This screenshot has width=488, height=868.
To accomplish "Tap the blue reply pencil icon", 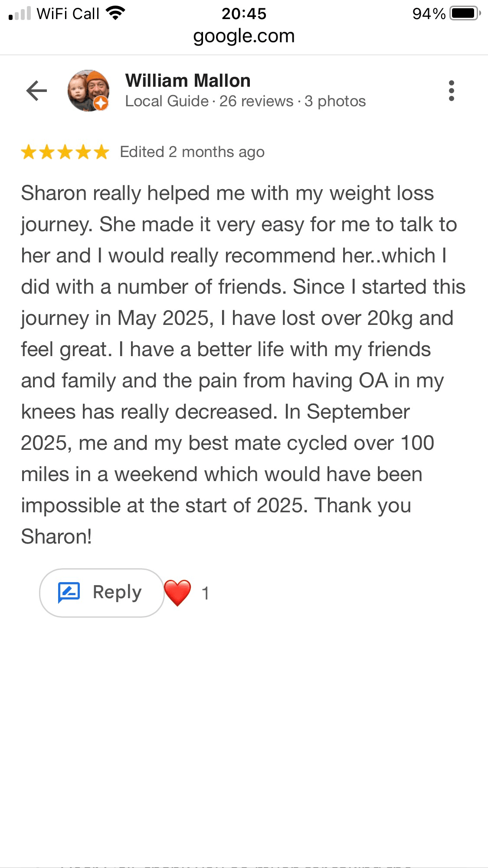I will pos(69,593).
